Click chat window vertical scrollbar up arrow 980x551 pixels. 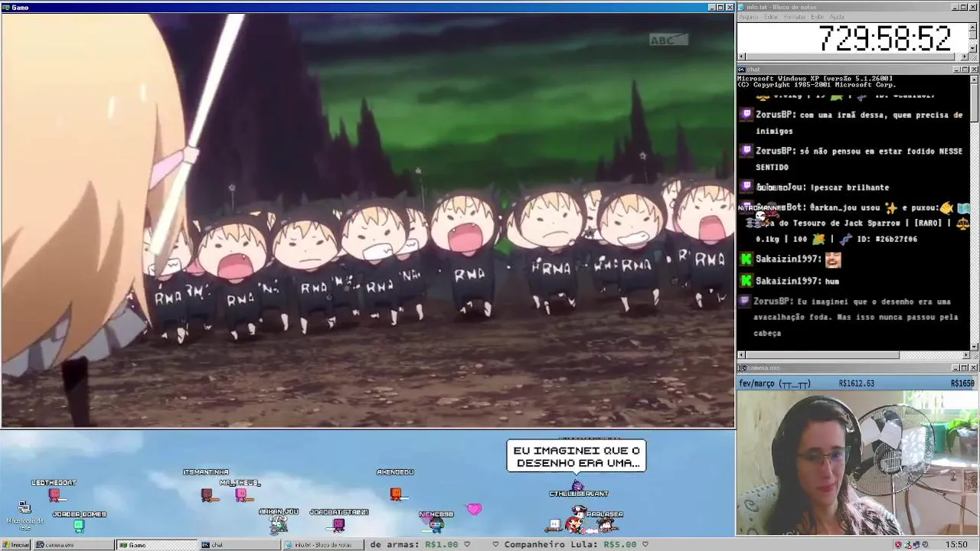(x=974, y=79)
